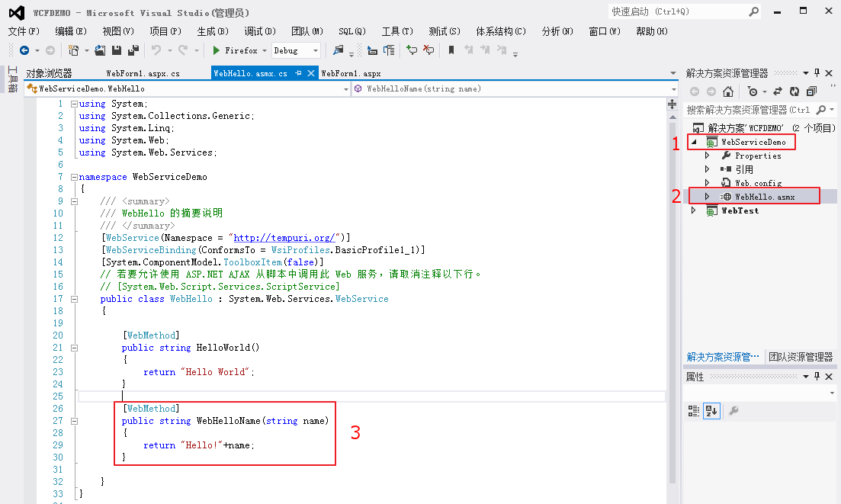Toggle a bookmark on the current line
Screen dimensions: 841x504
tap(451, 50)
